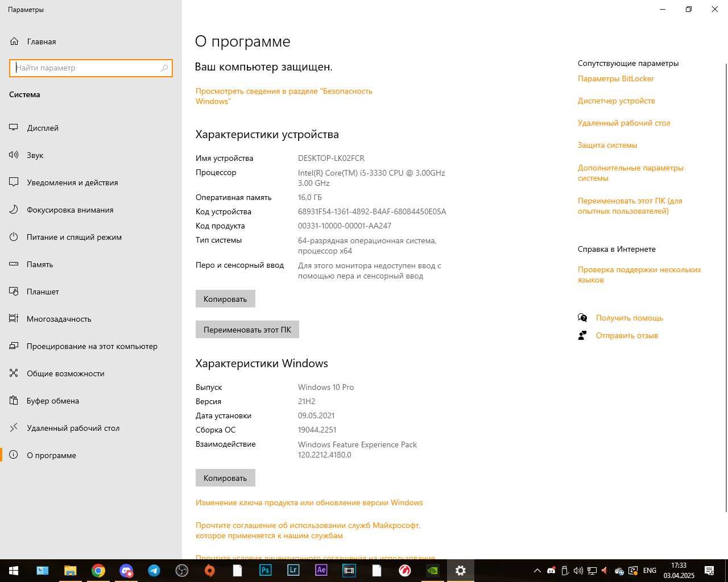The height and width of the screenshot is (582, 728).
Task: Click Получить помощь help link
Action: (629, 318)
